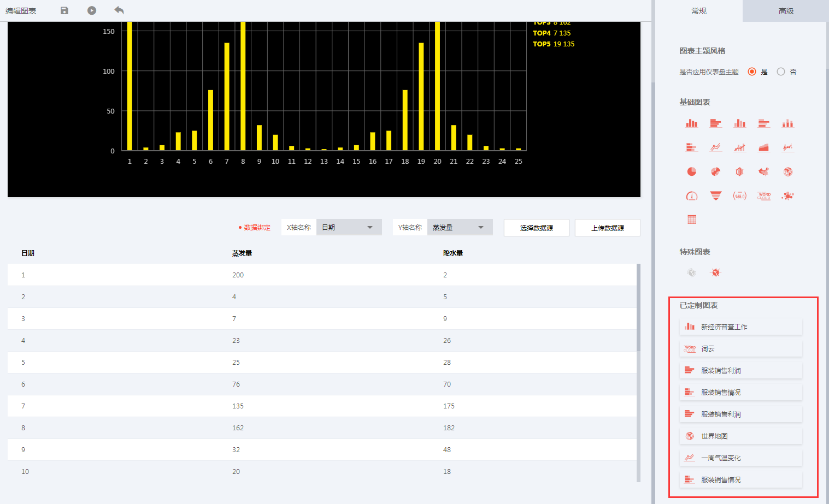The image size is (829, 504).
Task: Click the 175 cell in the table
Action: (x=449, y=406)
